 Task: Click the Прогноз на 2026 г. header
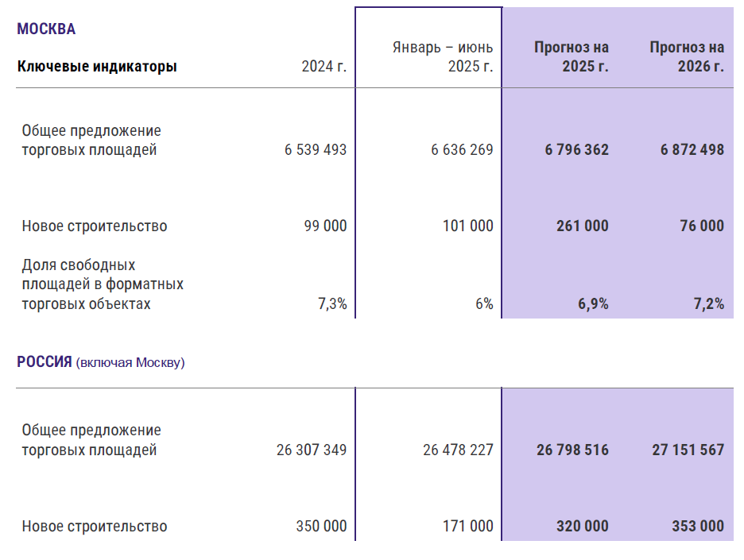point(687,56)
